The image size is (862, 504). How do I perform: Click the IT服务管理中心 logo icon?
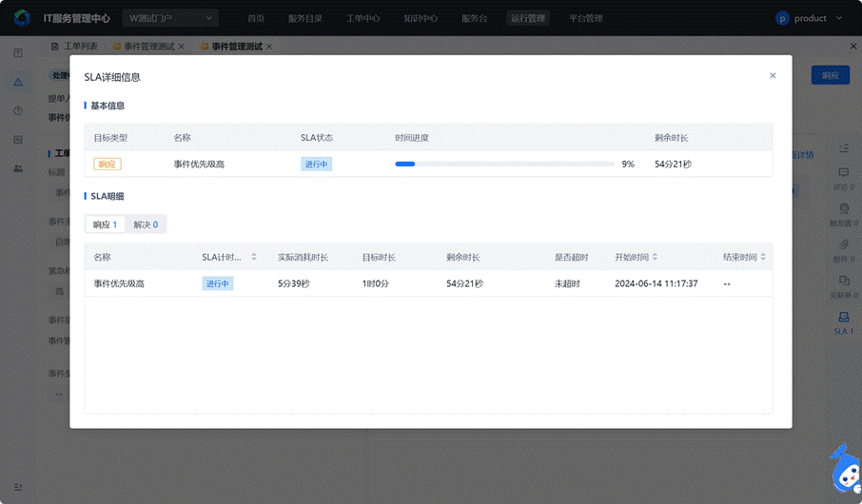point(23,18)
